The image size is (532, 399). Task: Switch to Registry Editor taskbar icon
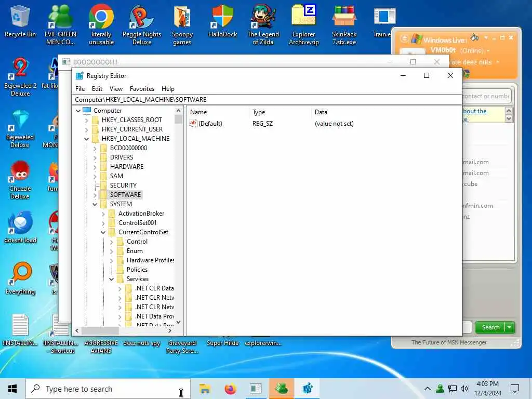pyautogui.click(x=308, y=389)
